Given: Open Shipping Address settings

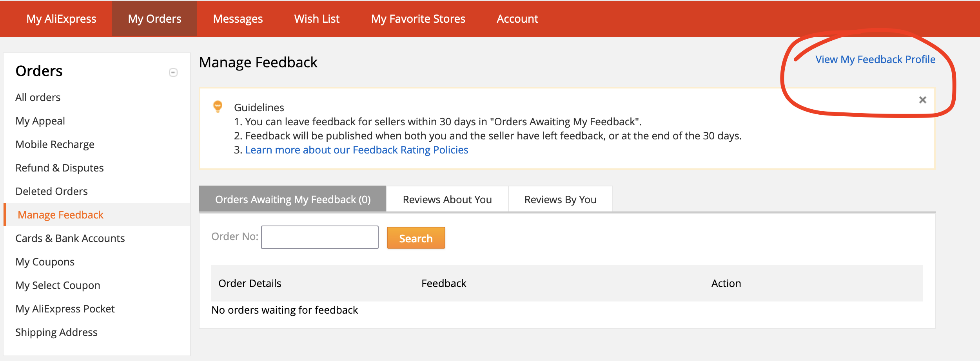Looking at the screenshot, I should point(56,332).
